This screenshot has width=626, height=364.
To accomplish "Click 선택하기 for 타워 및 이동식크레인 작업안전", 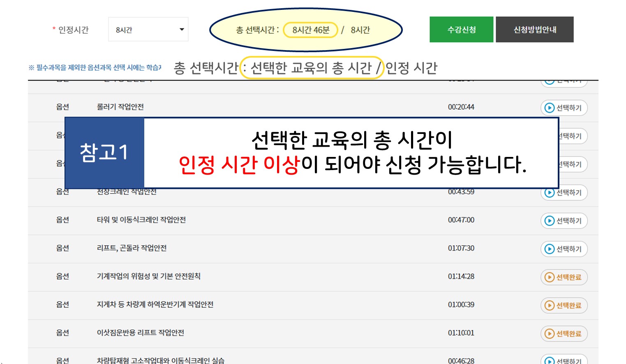I will pos(564,221).
